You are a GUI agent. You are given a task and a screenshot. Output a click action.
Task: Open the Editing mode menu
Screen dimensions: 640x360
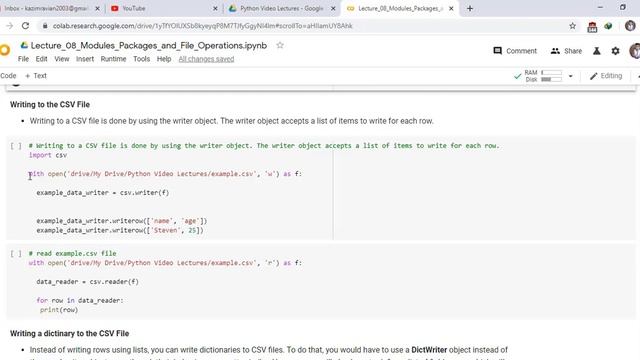coord(606,76)
